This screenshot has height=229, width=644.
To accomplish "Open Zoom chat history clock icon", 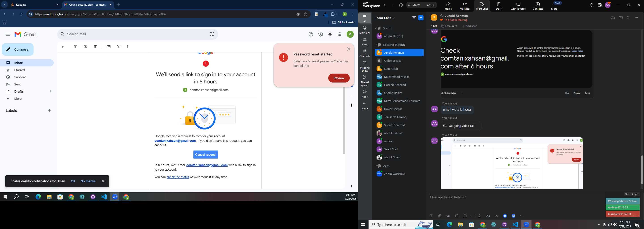I will (x=401, y=5).
